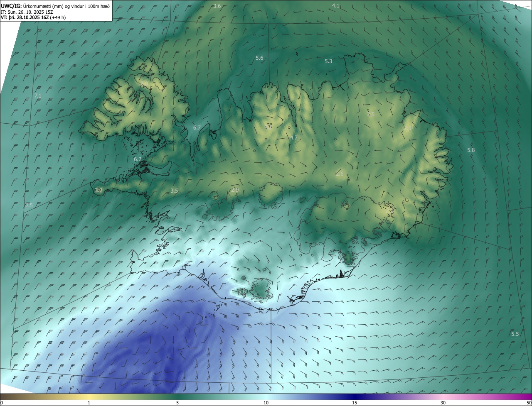Image resolution: width=532 pixels, height=406 pixels.
Task: Select the 6.2 value label
Action: click(x=138, y=159)
